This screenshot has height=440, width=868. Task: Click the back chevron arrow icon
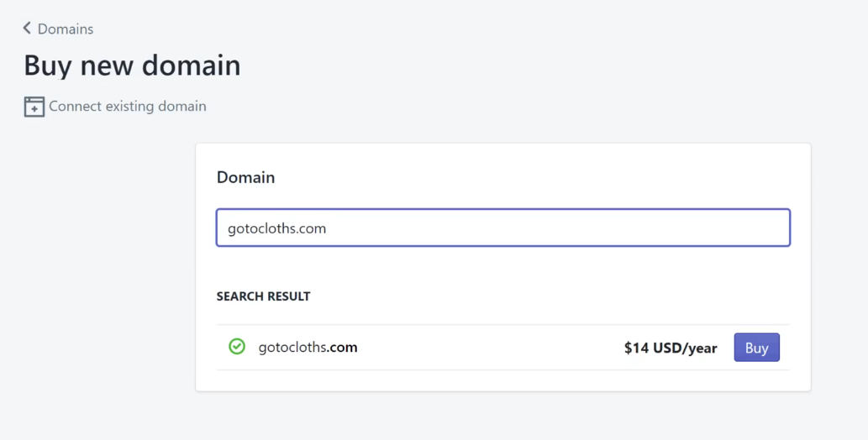click(27, 29)
